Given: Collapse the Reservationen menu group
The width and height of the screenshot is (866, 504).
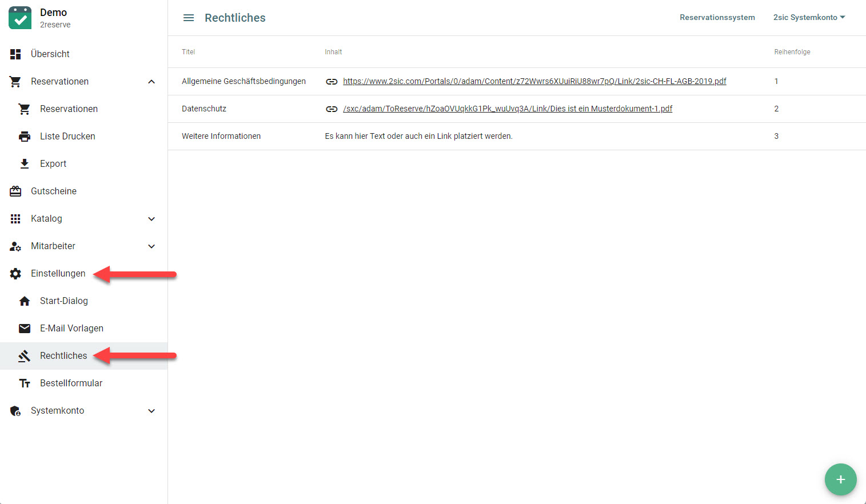Looking at the screenshot, I should click(x=151, y=82).
